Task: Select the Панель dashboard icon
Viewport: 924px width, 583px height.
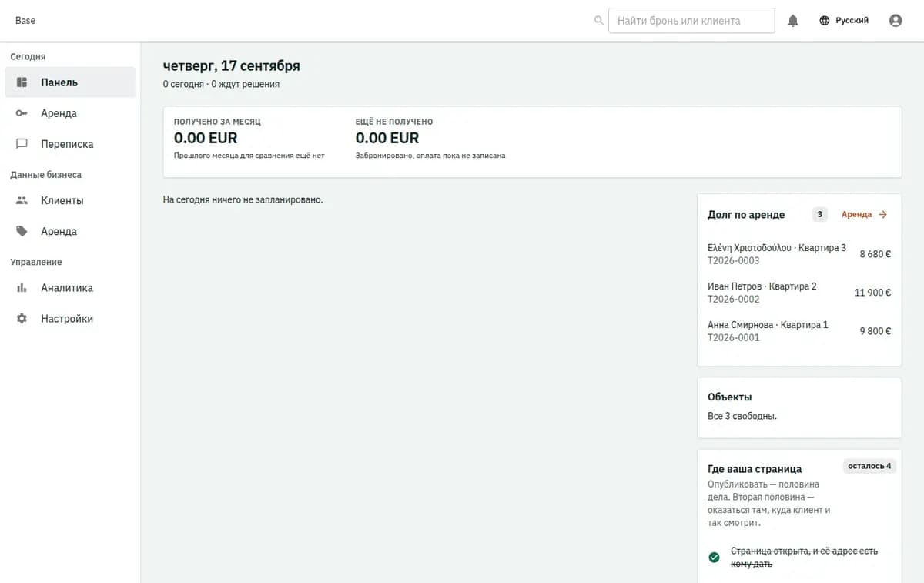Action: pyautogui.click(x=22, y=82)
